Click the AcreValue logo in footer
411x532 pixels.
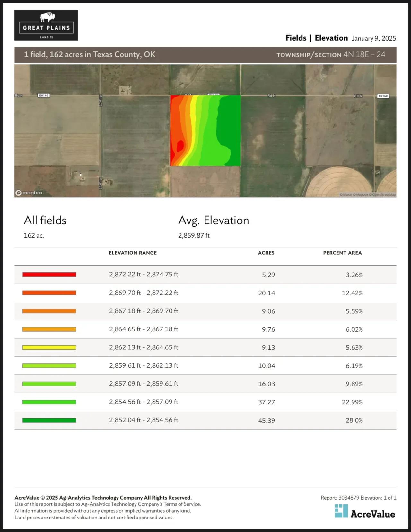click(x=365, y=511)
